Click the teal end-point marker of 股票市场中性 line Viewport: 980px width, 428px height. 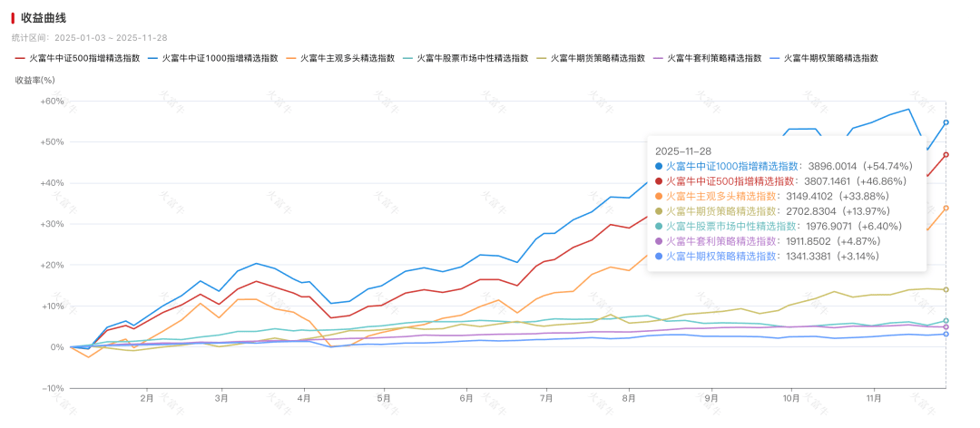[x=946, y=321]
